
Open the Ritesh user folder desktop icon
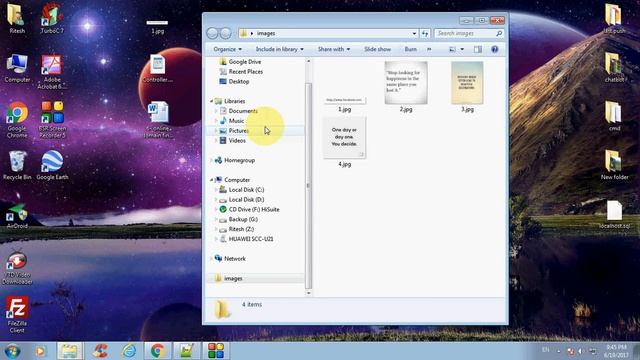(x=16, y=18)
